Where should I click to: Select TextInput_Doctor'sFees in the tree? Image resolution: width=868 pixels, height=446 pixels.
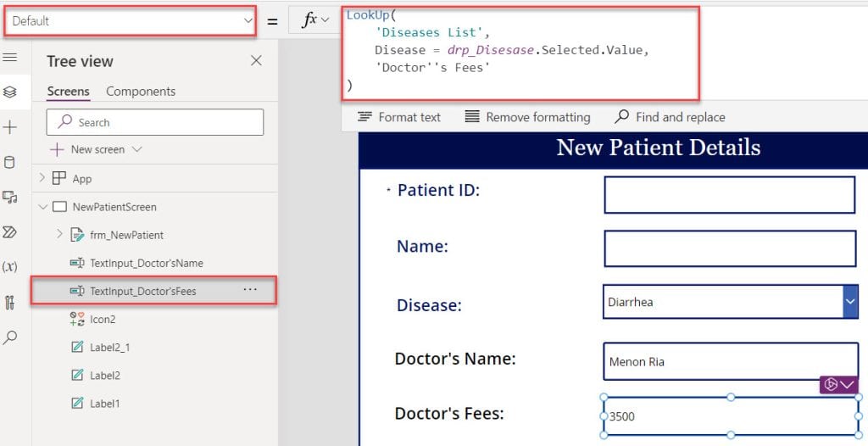(x=154, y=291)
